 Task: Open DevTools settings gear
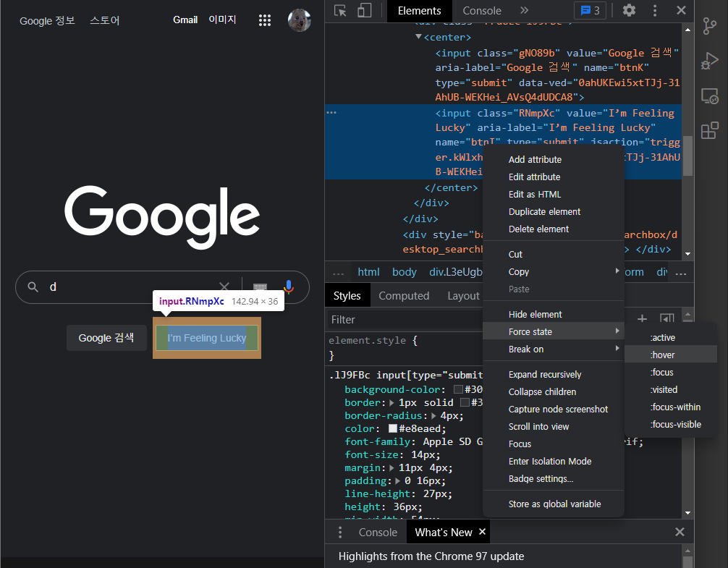(x=629, y=10)
